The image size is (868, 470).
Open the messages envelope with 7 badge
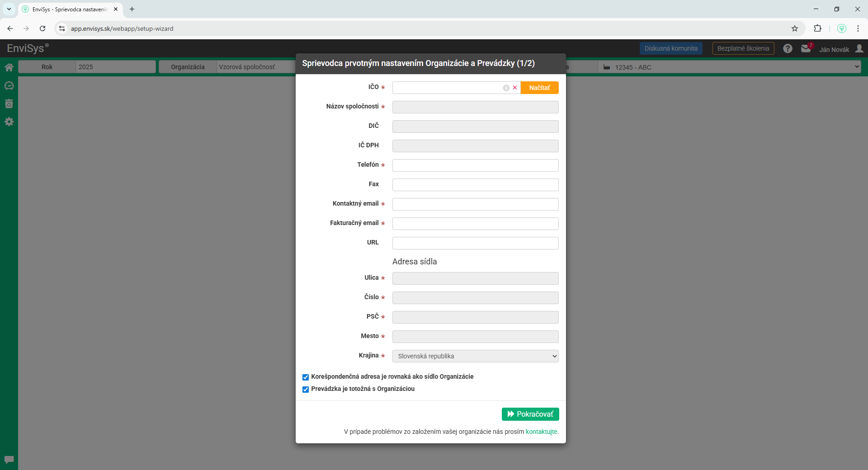click(x=806, y=48)
